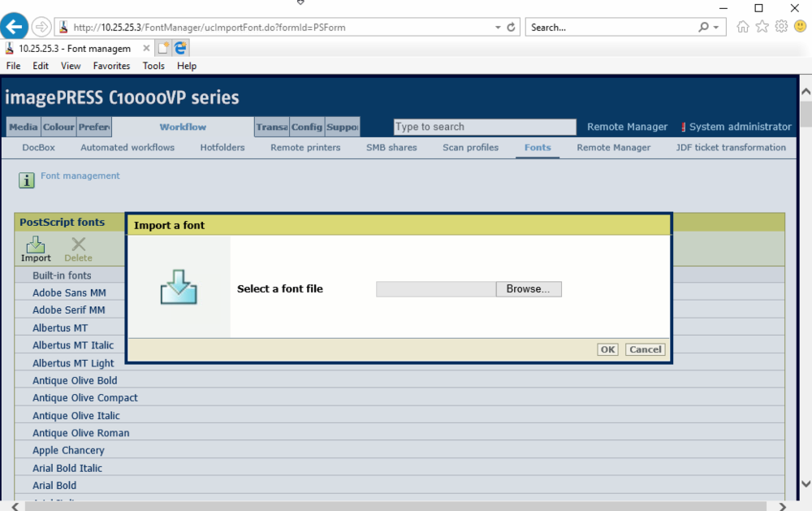This screenshot has height=511, width=812.
Task: Click the Font management info icon
Action: (x=27, y=180)
